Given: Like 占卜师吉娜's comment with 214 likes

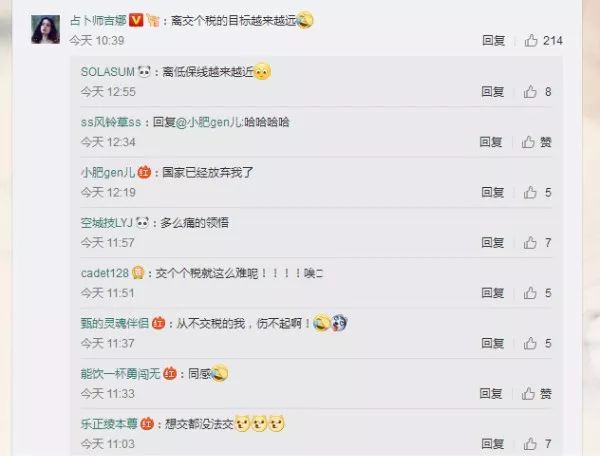Looking at the screenshot, I should click(531, 40).
